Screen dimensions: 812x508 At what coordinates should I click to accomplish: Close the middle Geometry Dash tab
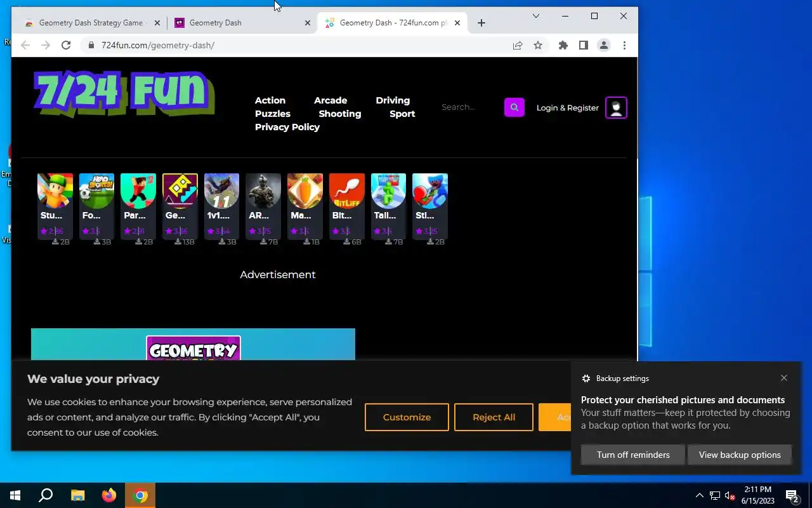click(x=308, y=23)
